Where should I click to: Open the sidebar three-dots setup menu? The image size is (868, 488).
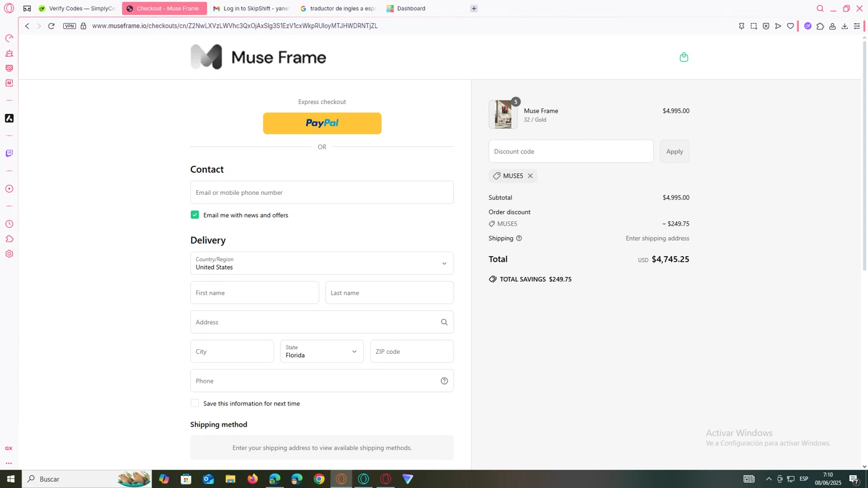tap(9, 463)
